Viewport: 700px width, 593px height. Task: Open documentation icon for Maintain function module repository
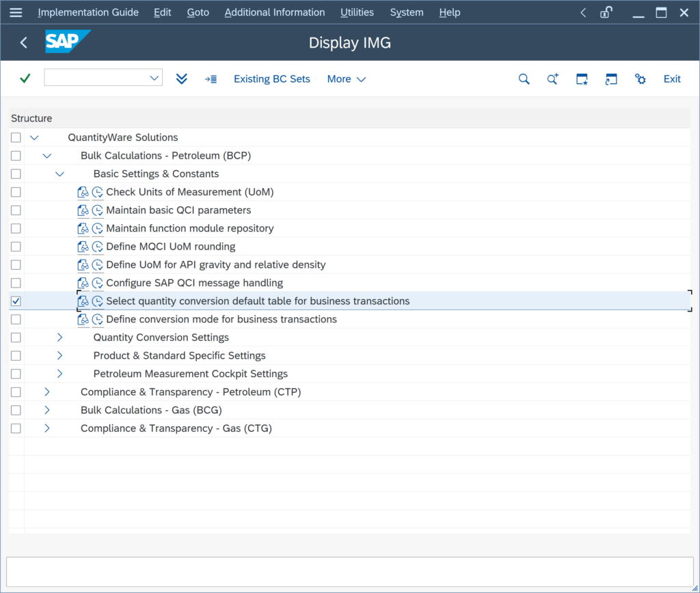click(x=83, y=228)
